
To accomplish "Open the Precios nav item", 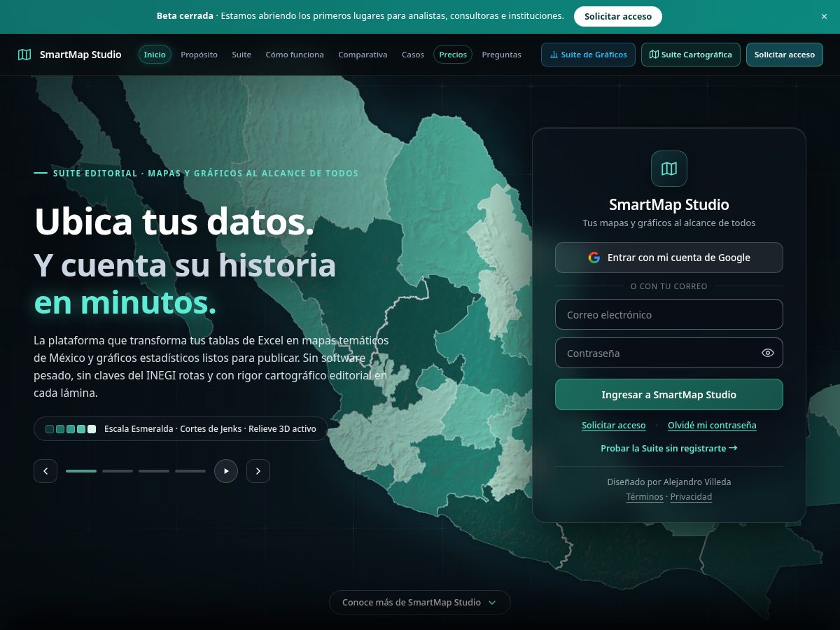I will click(x=453, y=55).
